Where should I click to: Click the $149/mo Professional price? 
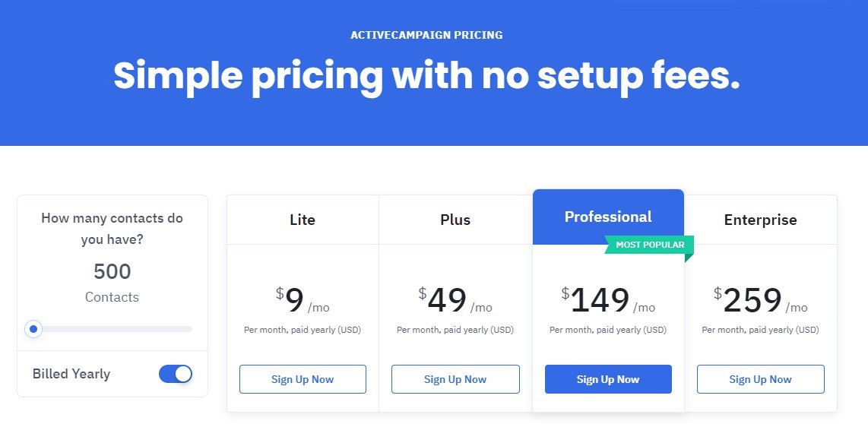(608, 301)
